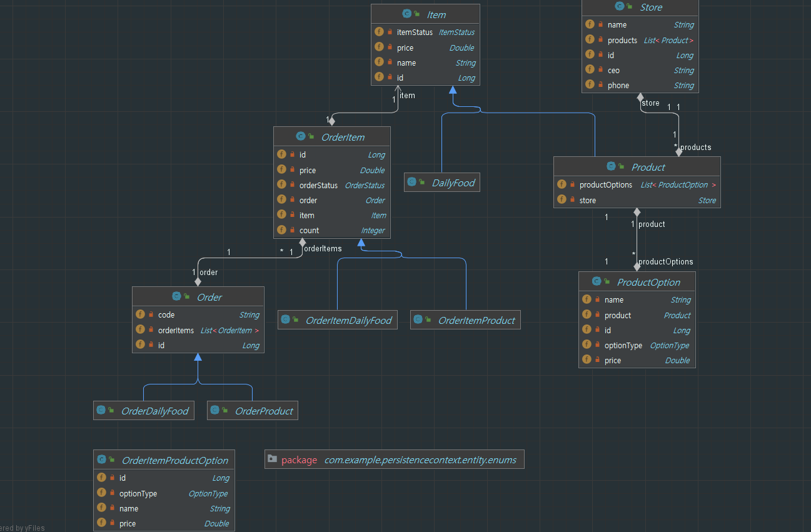This screenshot has height=532, width=811.
Task: Click field icon beside ProductOption's optionType
Action: (x=587, y=344)
